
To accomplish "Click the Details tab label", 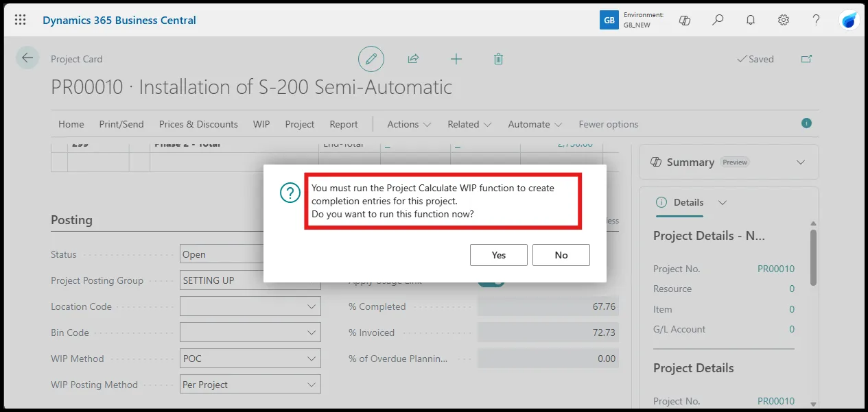I will coord(688,202).
